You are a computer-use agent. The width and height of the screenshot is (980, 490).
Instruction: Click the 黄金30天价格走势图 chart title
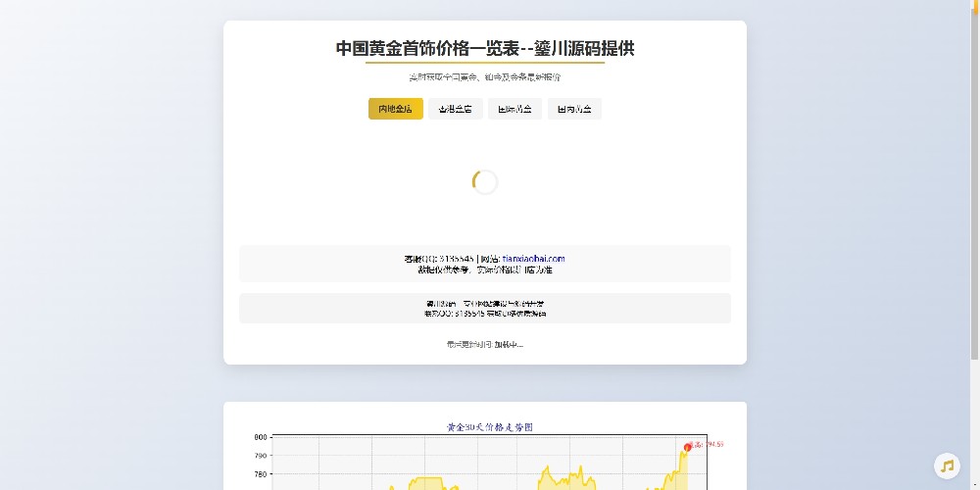(489, 427)
